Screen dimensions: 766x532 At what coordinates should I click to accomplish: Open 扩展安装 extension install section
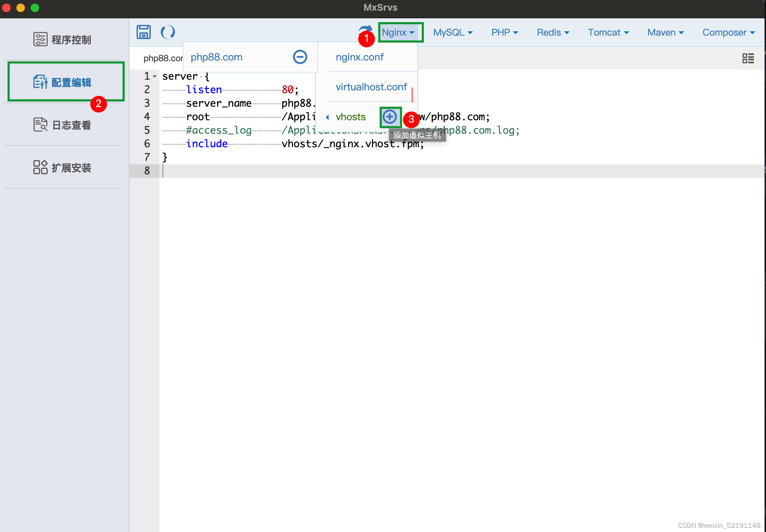point(63,167)
